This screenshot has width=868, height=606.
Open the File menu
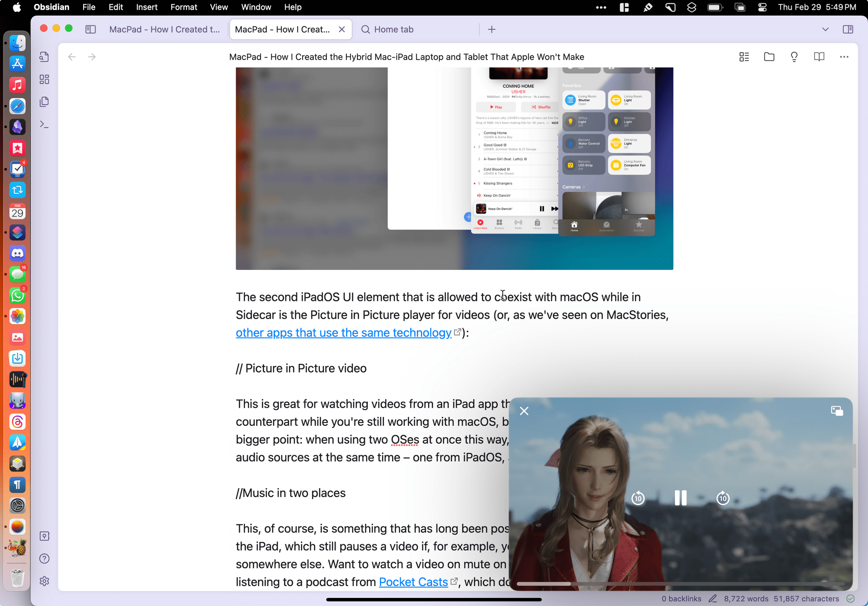pos(89,7)
